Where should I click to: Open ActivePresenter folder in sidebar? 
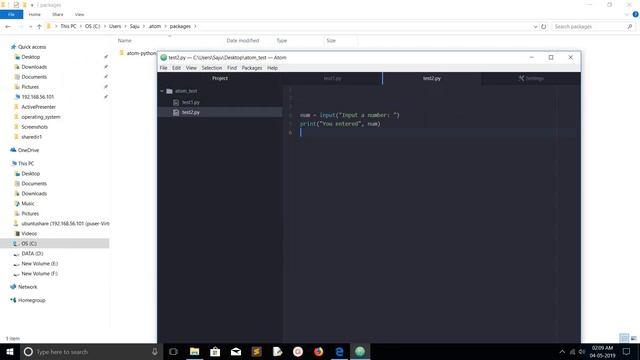click(x=38, y=107)
